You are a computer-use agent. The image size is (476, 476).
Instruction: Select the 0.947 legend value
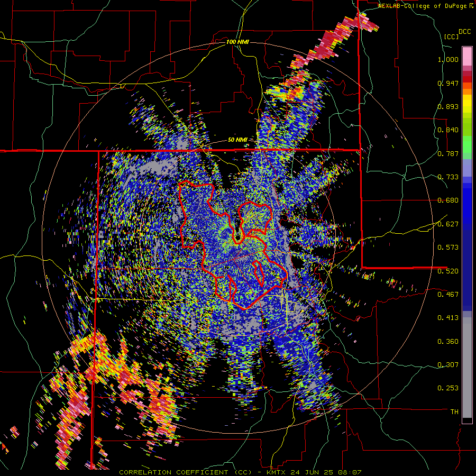(x=448, y=83)
